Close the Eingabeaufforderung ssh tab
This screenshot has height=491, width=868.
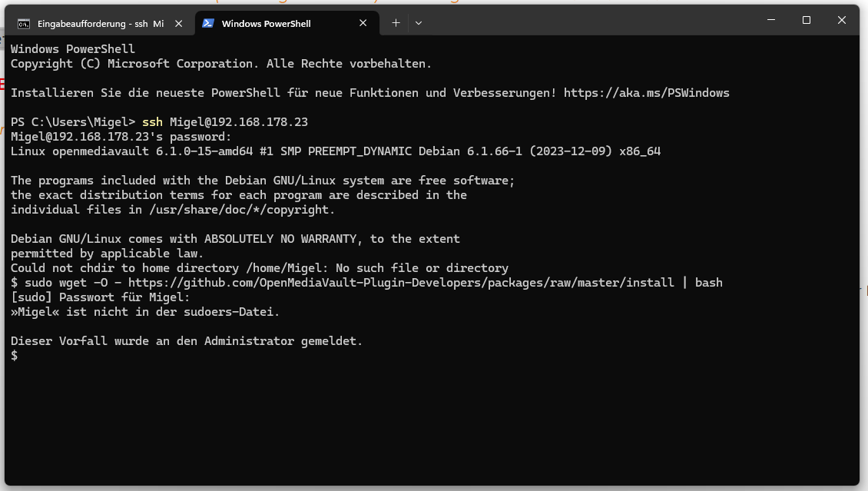click(178, 23)
